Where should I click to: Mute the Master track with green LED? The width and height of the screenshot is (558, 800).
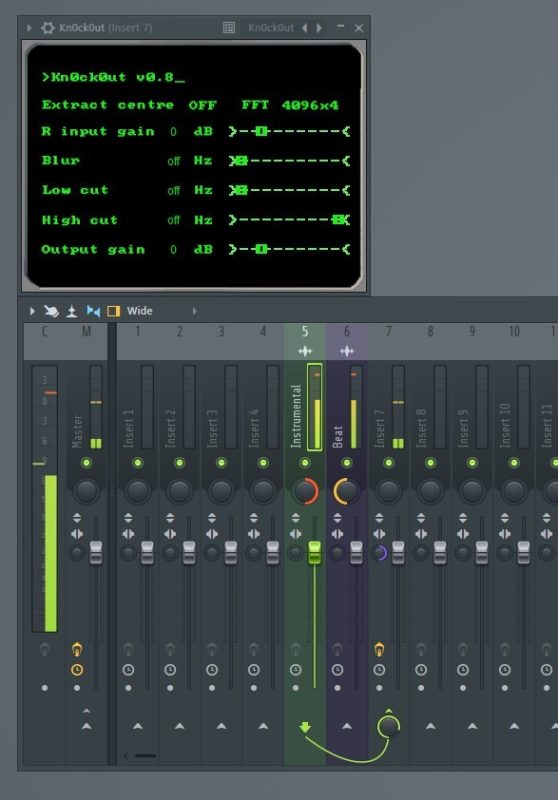pos(86,463)
